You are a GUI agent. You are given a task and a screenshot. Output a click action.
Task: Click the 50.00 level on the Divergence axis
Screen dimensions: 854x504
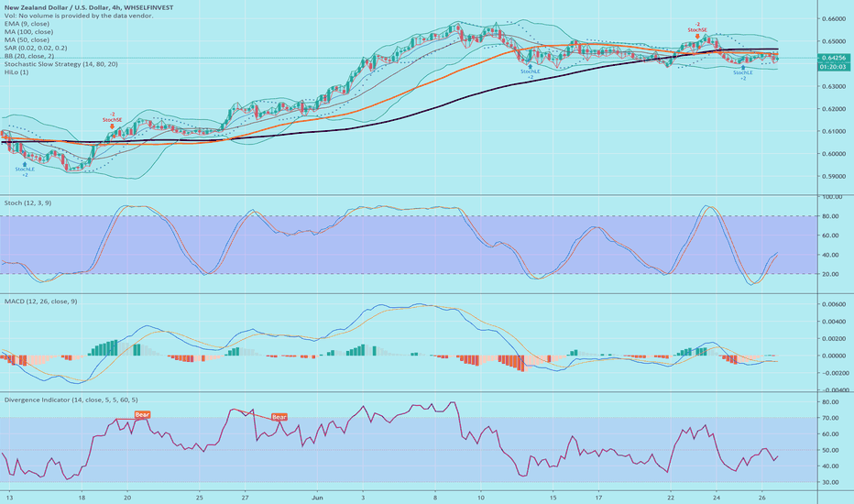click(x=830, y=451)
